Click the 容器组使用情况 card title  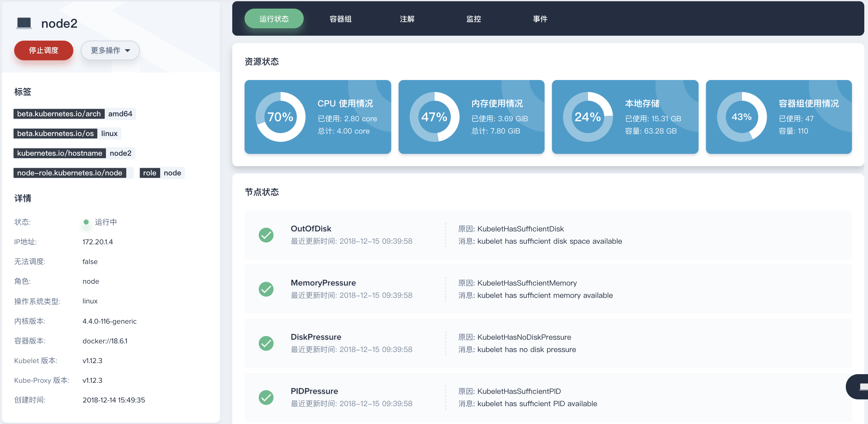(x=809, y=103)
